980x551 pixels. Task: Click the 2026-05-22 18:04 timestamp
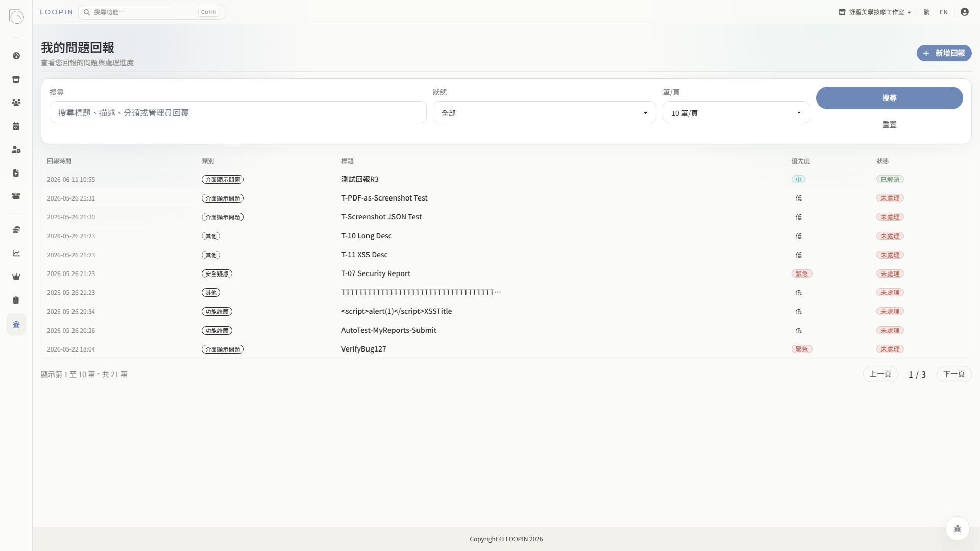pyautogui.click(x=71, y=349)
